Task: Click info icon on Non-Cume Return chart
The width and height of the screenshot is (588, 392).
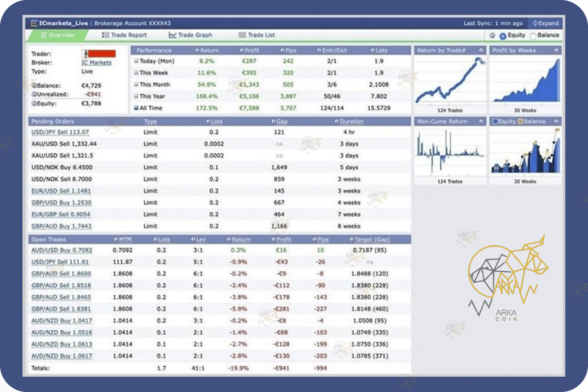Action: click(481, 121)
